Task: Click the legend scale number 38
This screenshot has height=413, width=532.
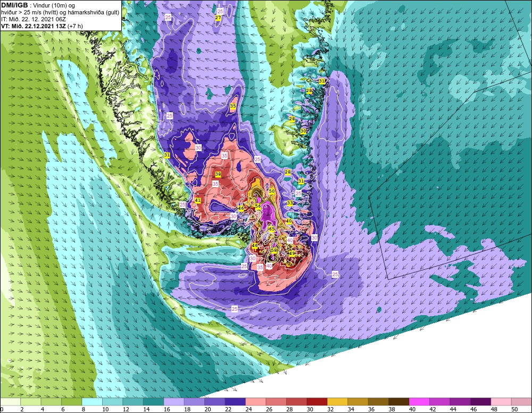Action: pyautogui.click(x=392, y=410)
